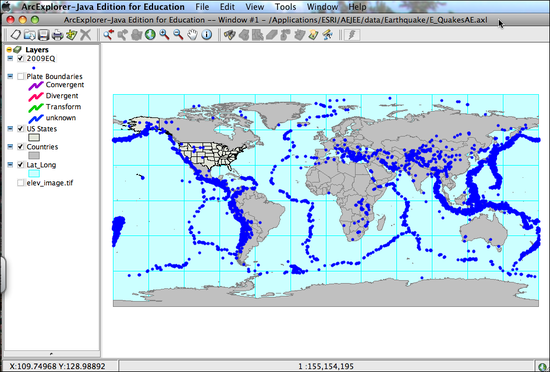The image size is (550, 372).
Task: Click the Hotlink lightning bolt icon
Action: point(352,35)
